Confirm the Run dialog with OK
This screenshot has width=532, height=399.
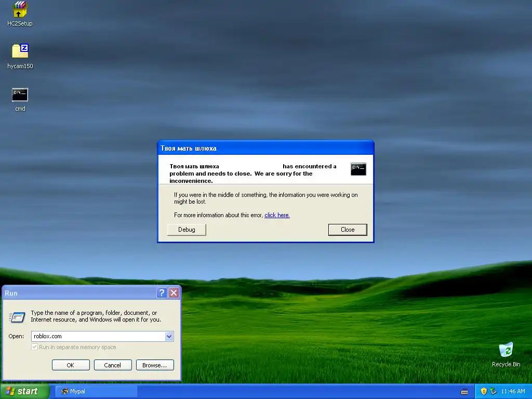(71, 365)
